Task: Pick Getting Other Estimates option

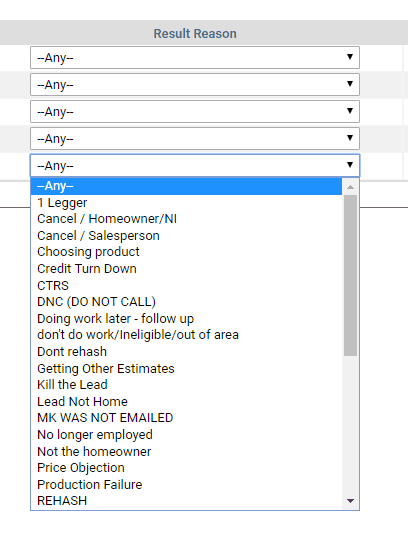Action: [x=186, y=369]
